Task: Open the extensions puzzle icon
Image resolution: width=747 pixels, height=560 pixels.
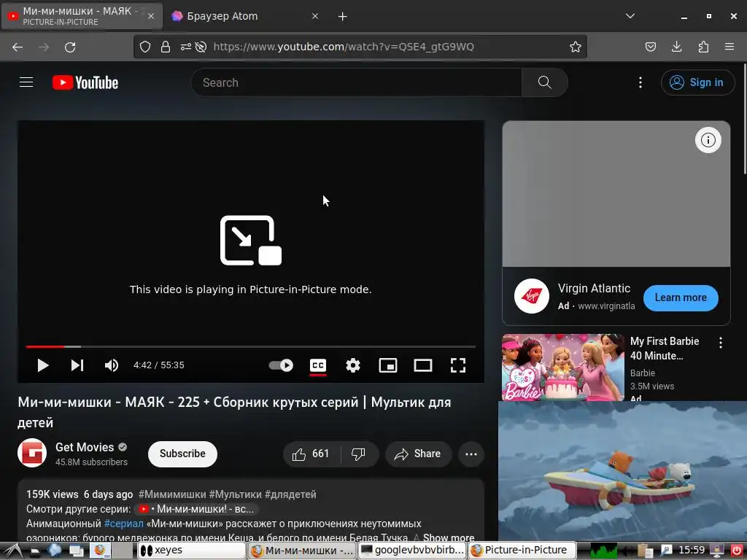Action: coord(703,47)
